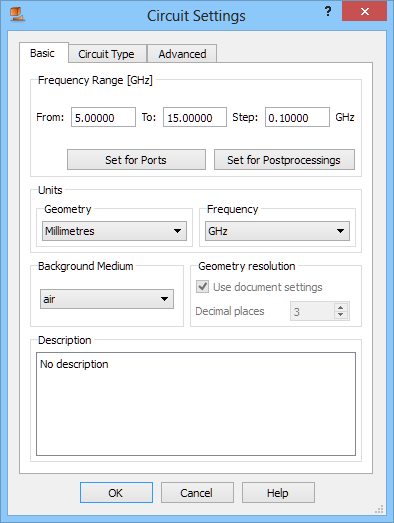The width and height of the screenshot is (394, 523).
Task: Close the Circuit Settings dialog
Action: click(364, 11)
